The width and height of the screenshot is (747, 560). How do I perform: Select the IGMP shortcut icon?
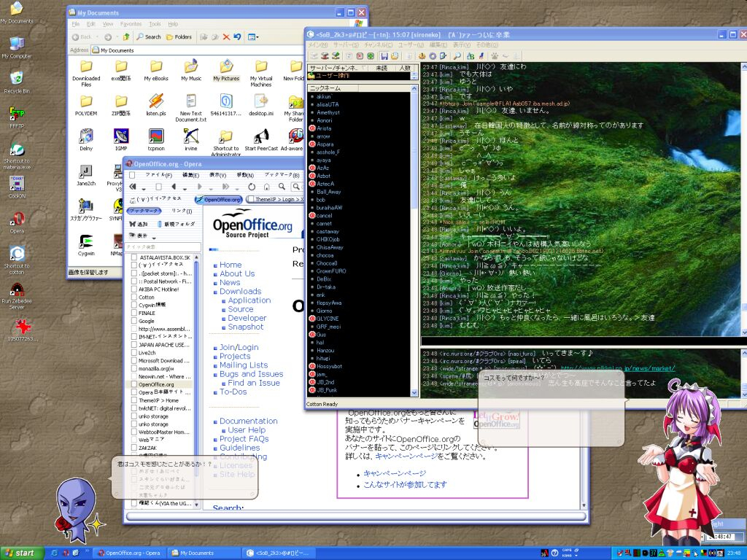click(121, 141)
